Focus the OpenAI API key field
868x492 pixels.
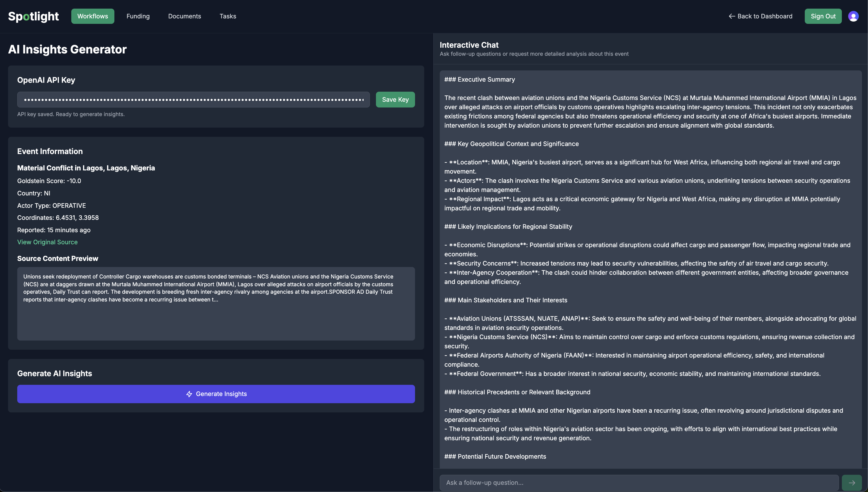[193, 100]
